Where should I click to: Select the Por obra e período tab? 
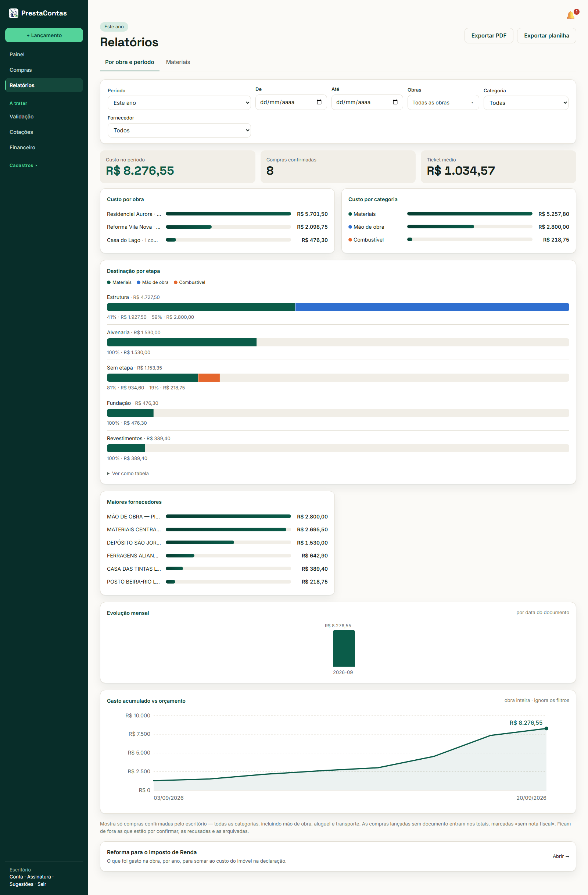130,62
